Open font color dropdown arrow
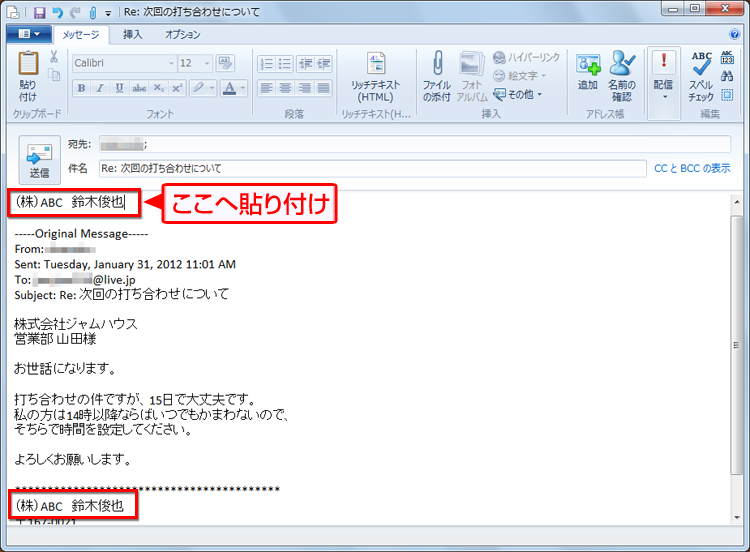Viewport: 750px width, 552px height. pyautogui.click(x=243, y=88)
